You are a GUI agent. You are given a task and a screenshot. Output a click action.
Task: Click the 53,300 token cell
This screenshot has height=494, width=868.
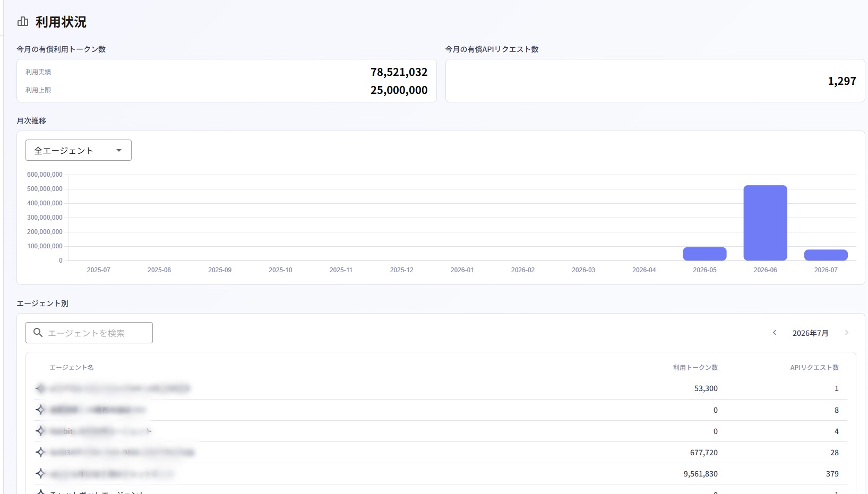pyautogui.click(x=706, y=388)
